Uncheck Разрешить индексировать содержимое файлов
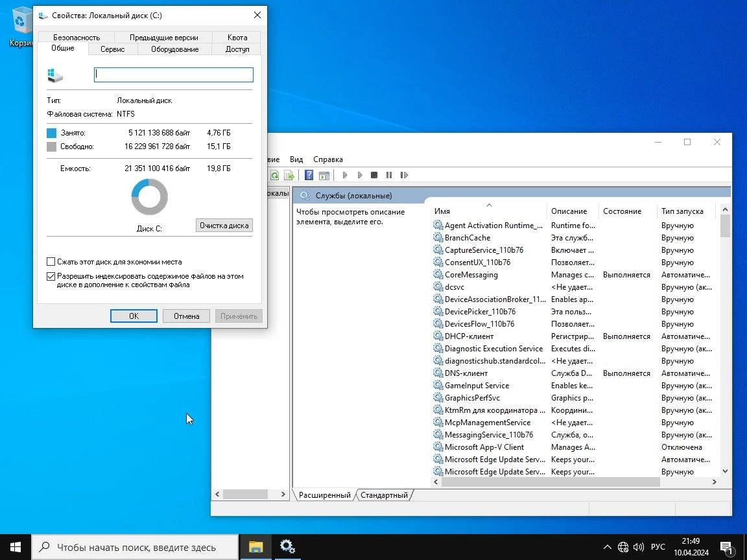The height and width of the screenshot is (560, 747). pyautogui.click(x=51, y=276)
